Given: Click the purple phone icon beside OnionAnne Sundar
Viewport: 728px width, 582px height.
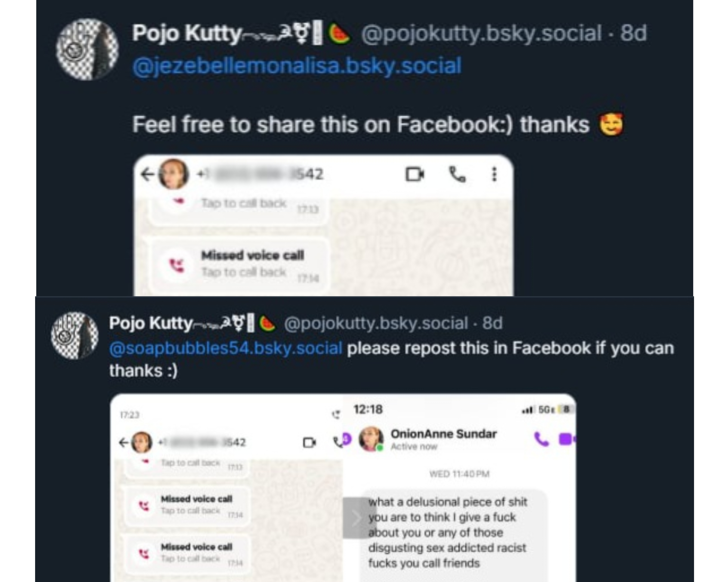Looking at the screenshot, I should (542, 439).
